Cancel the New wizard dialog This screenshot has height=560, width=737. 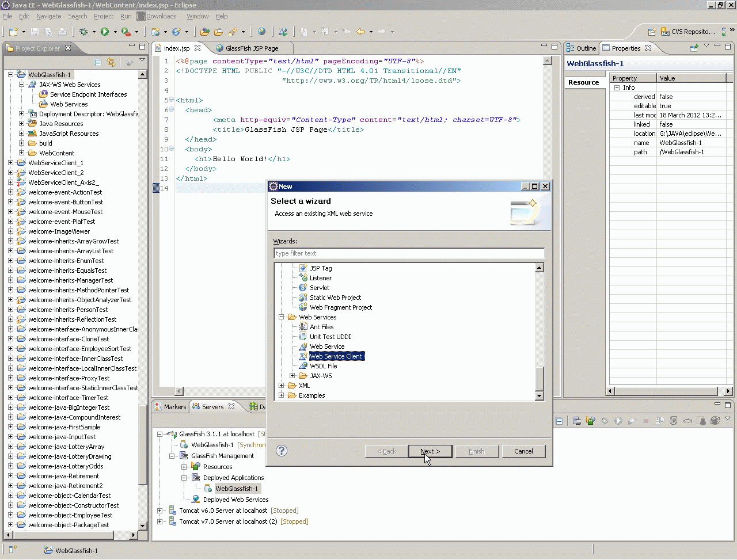(523, 451)
